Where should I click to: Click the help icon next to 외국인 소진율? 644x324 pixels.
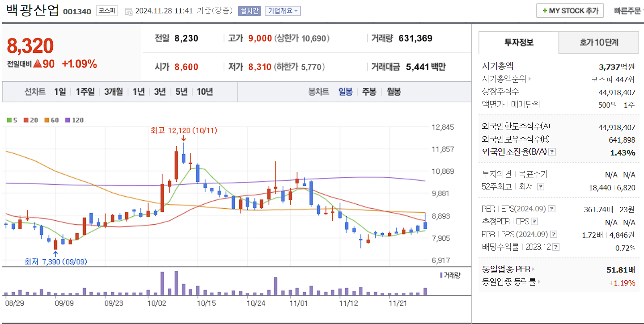(x=552, y=151)
